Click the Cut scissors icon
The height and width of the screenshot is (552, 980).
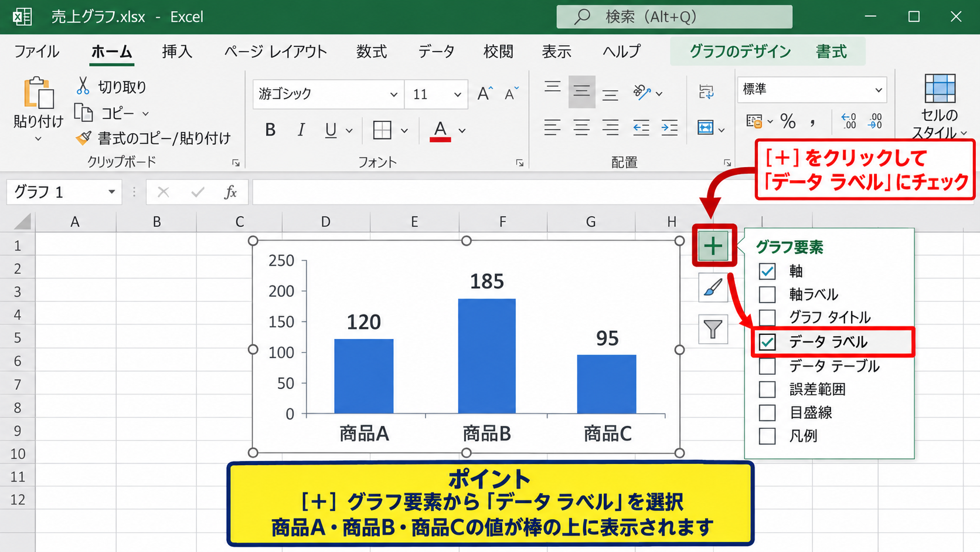coord(83,86)
